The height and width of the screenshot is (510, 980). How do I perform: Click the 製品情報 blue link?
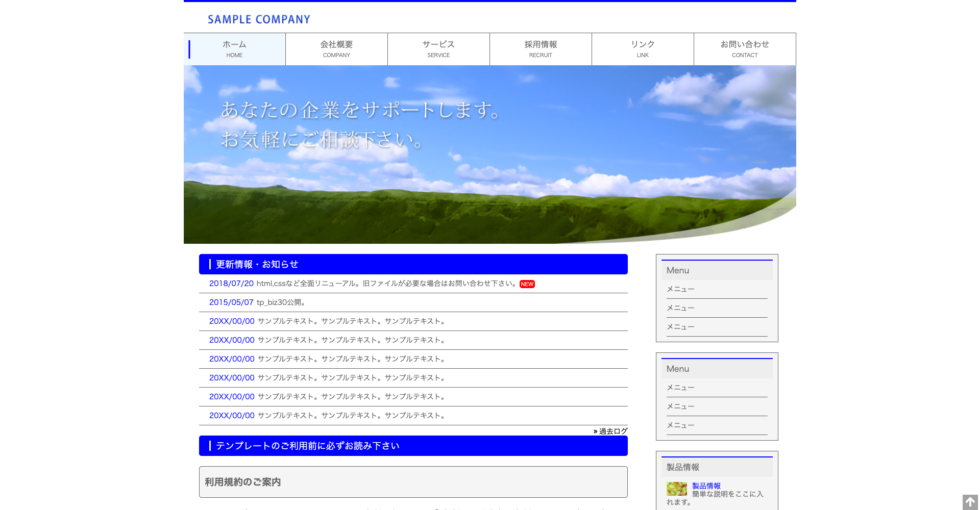[x=706, y=486]
